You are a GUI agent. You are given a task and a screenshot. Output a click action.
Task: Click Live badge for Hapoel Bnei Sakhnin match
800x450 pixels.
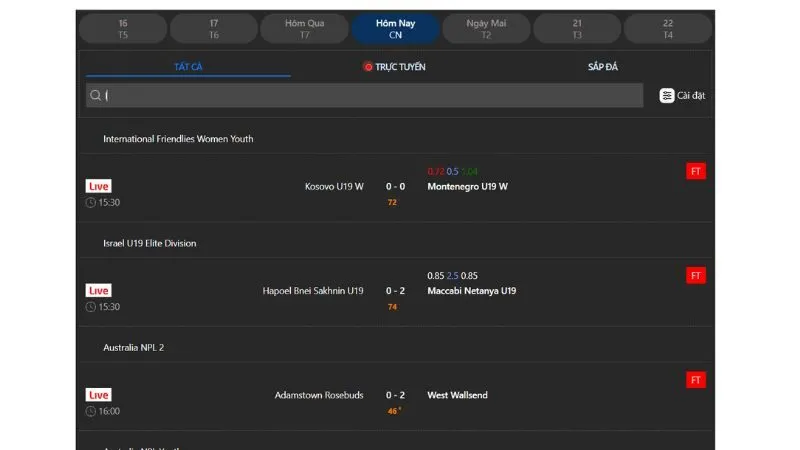point(98,291)
